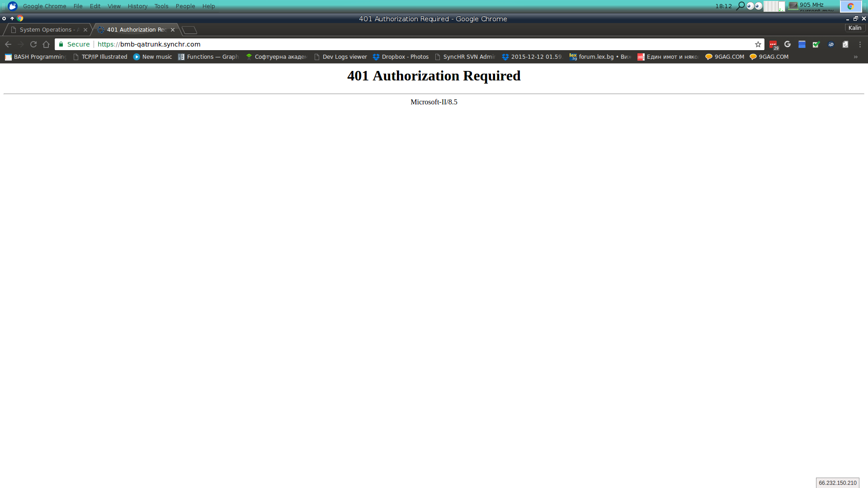Image resolution: width=868 pixels, height=488 pixels.
Task: Click the 401 Authorization Required heading
Action: [x=434, y=76]
